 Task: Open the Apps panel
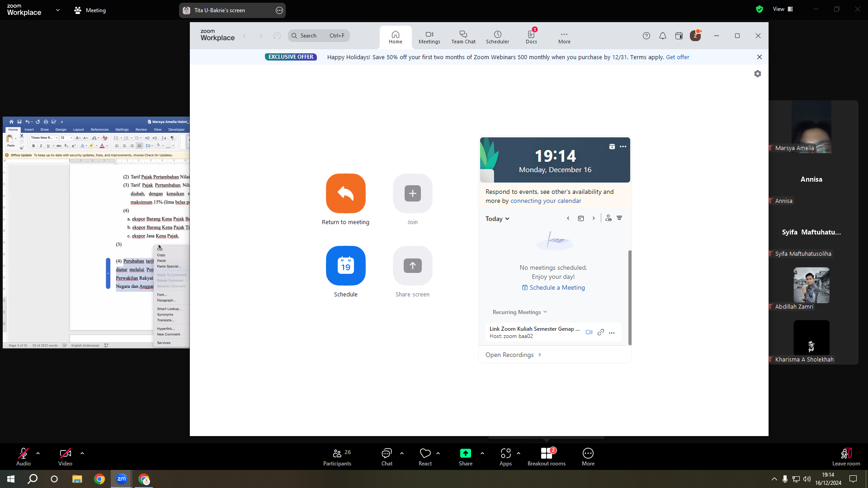[506, 457]
